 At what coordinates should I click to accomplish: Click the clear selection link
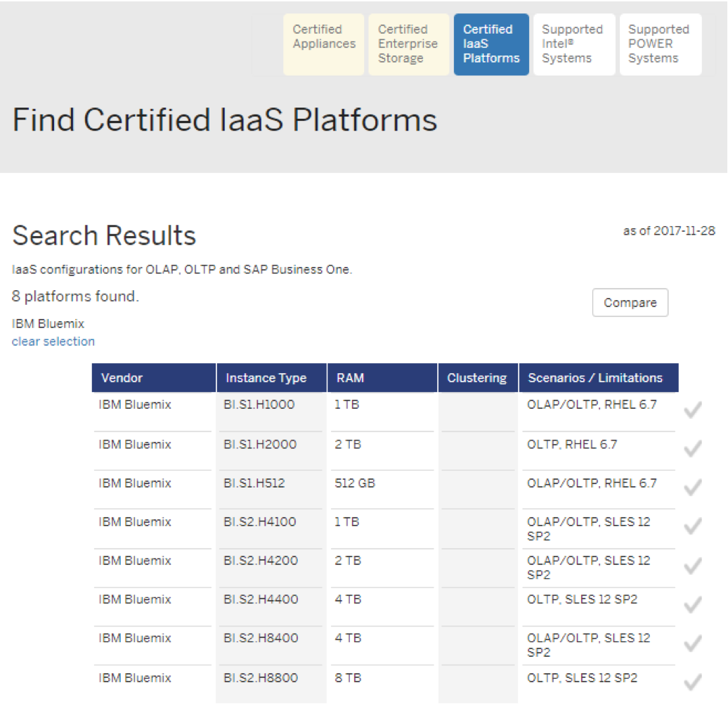click(53, 341)
